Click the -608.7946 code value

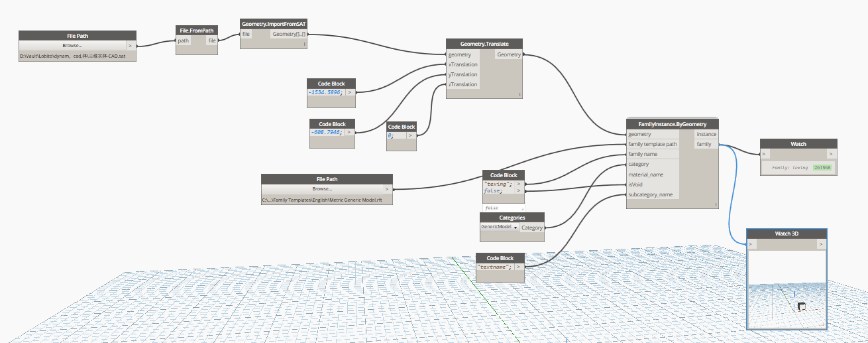pos(327,132)
